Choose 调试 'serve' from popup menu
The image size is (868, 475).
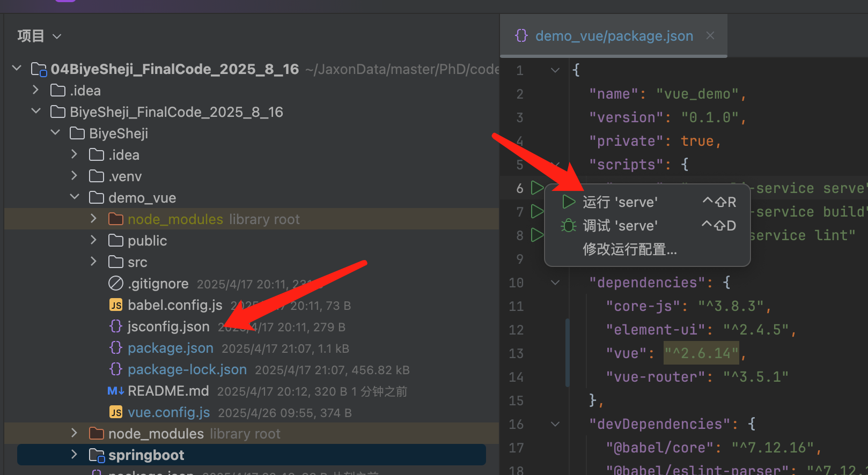pyautogui.click(x=647, y=226)
